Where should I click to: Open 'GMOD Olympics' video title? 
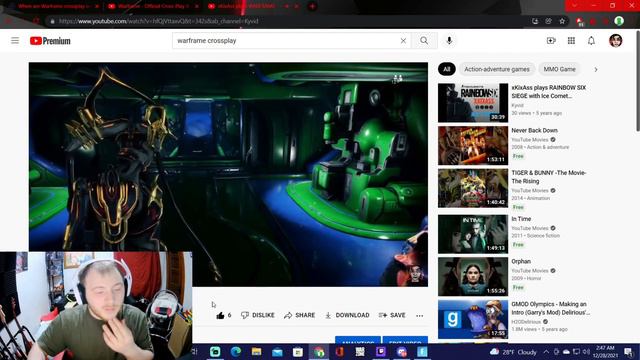[x=551, y=308]
